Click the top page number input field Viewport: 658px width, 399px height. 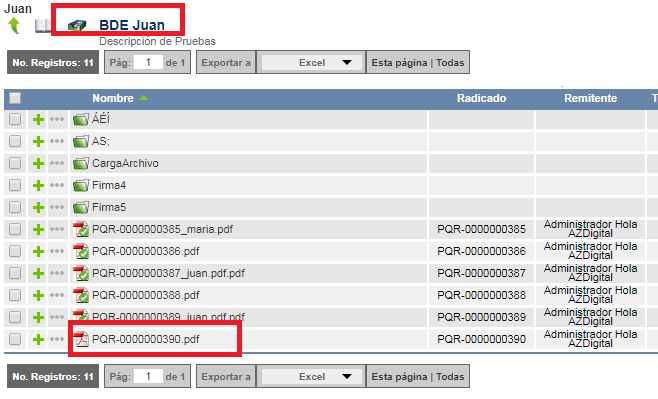point(148,63)
